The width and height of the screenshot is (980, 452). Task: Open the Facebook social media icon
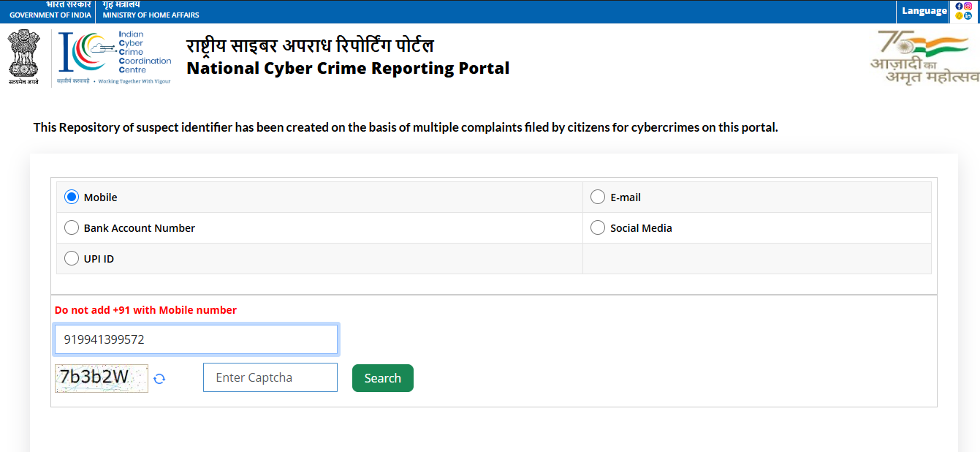[x=959, y=6]
